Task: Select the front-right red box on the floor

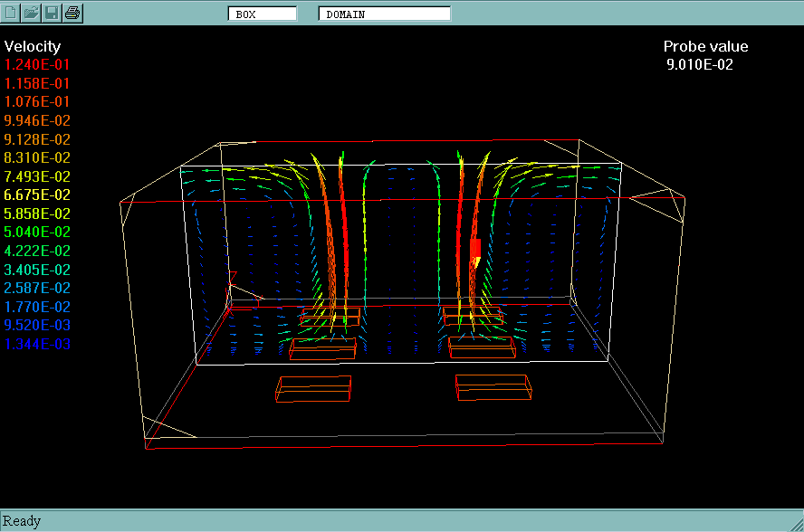Action: pyautogui.click(x=492, y=386)
